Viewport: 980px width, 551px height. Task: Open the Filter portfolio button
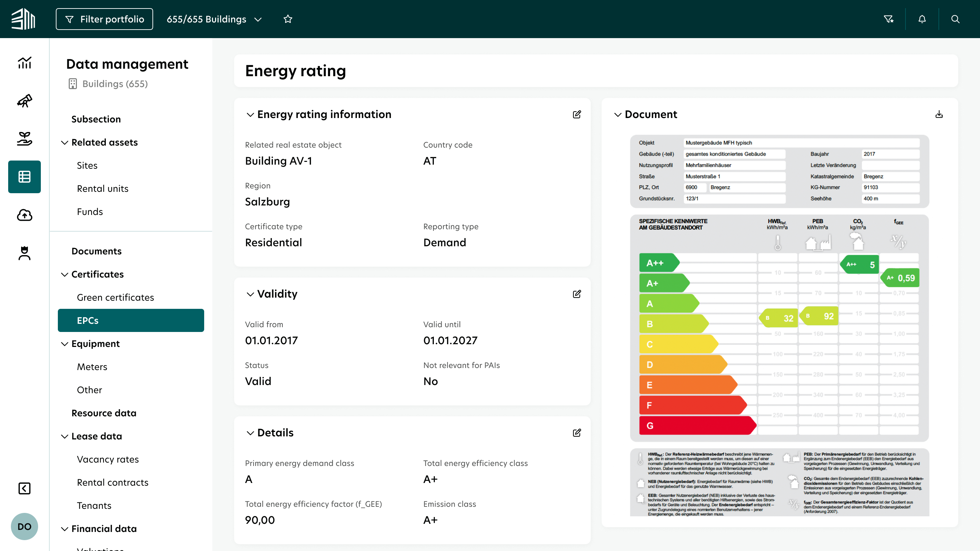click(104, 19)
